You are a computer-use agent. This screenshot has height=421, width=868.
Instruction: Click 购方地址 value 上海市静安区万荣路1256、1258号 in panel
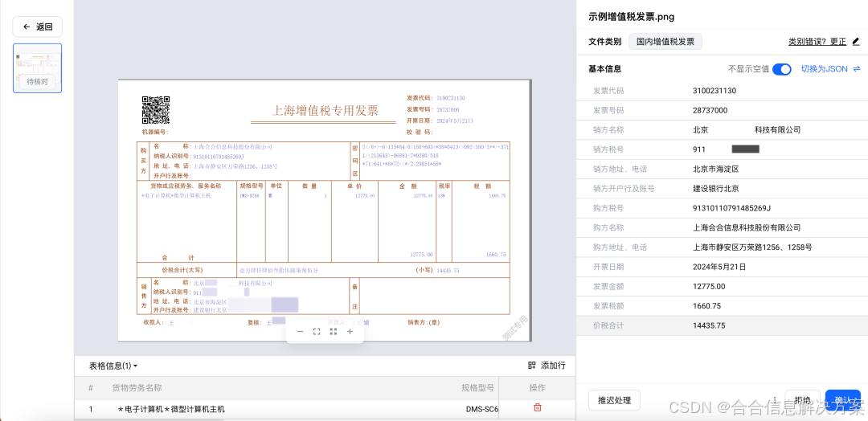point(752,247)
